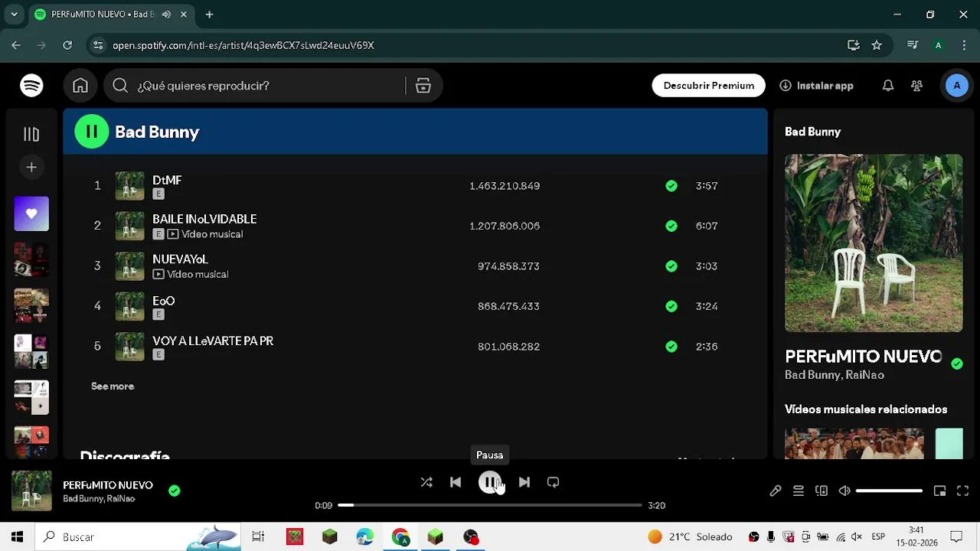Toggle saved check for EoO
The image size is (980, 551).
click(671, 306)
